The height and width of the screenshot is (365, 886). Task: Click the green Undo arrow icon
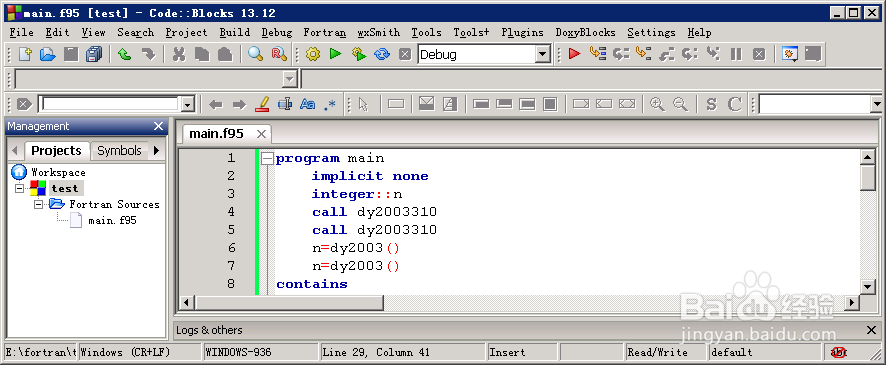coord(125,54)
